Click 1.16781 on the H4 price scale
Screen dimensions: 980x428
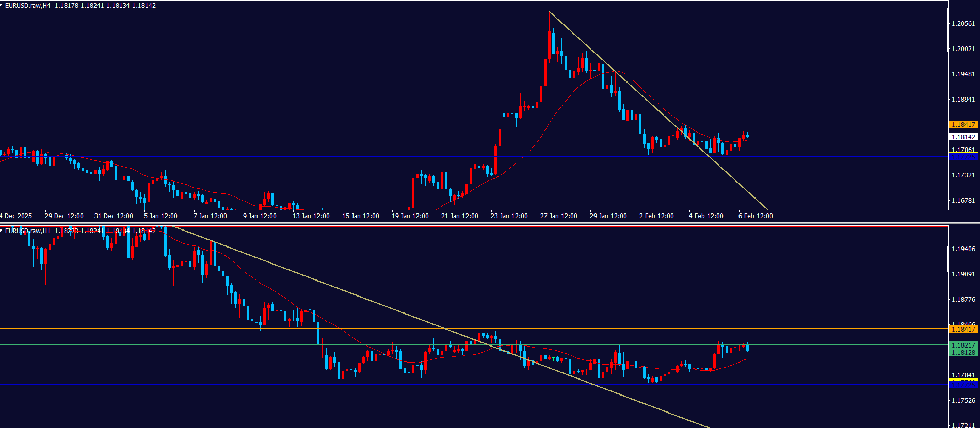click(963, 201)
